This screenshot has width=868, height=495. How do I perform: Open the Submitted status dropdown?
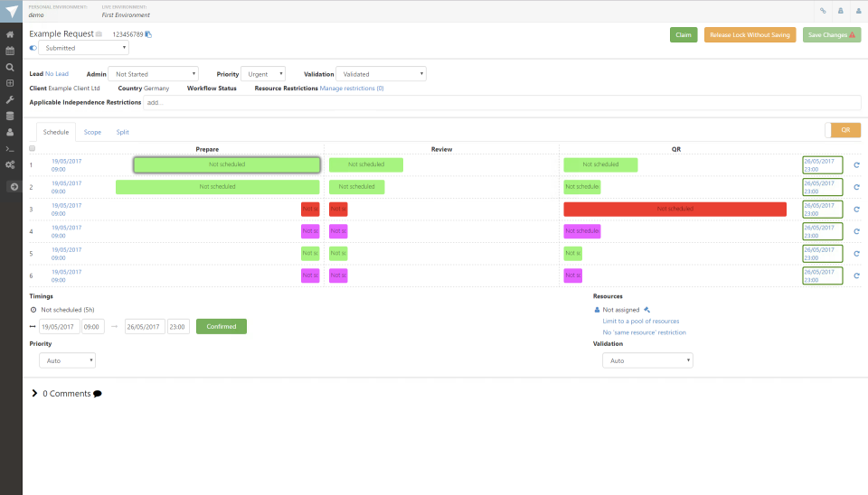(x=83, y=48)
